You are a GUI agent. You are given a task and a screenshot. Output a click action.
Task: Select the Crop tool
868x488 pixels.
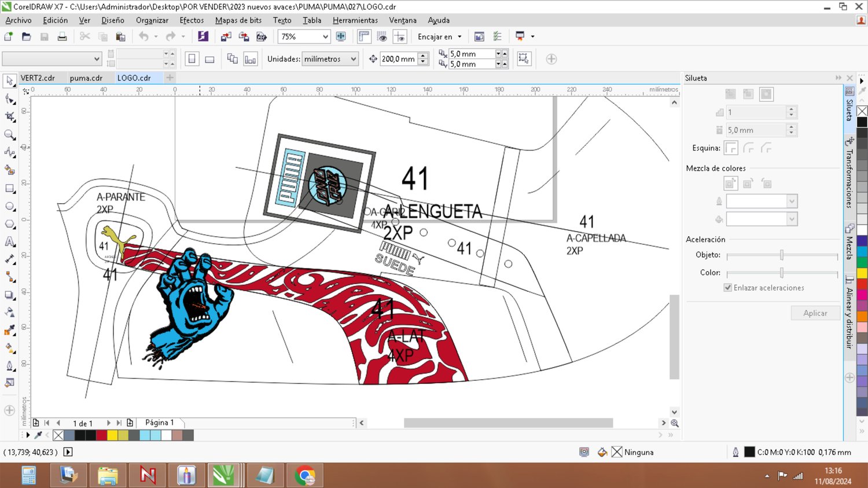[x=9, y=117]
